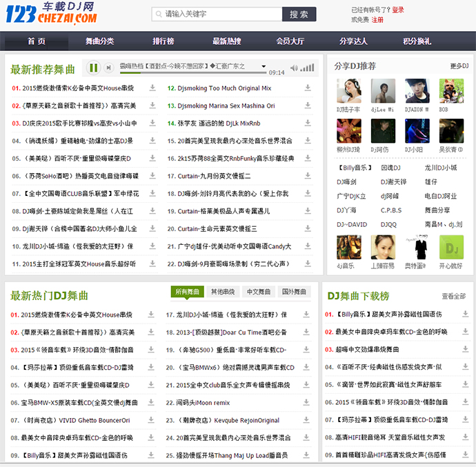The width and height of the screenshot is (476, 467).
Task: Open the 【Billy音乐】 DJ link
Action: (355, 168)
